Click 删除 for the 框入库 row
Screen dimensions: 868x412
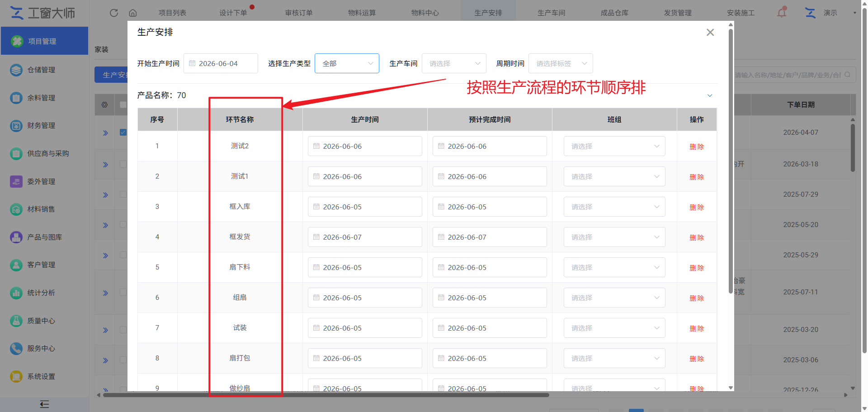pyautogui.click(x=697, y=207)
